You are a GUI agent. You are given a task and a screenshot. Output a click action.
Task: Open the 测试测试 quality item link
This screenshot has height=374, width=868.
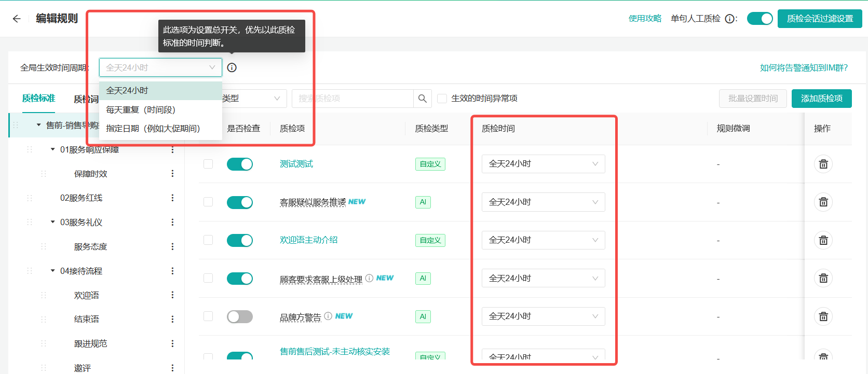click(296, 164)
